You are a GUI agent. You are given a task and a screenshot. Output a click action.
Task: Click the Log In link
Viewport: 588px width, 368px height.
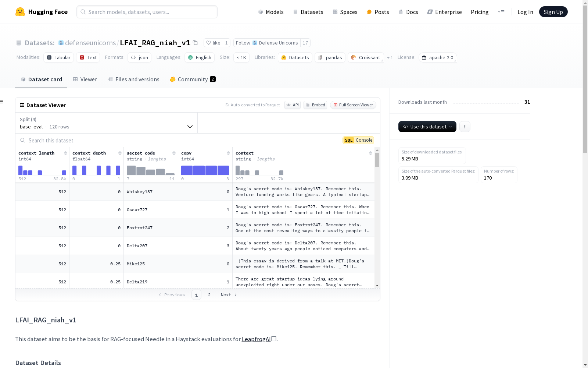click(x=525, y=12)
